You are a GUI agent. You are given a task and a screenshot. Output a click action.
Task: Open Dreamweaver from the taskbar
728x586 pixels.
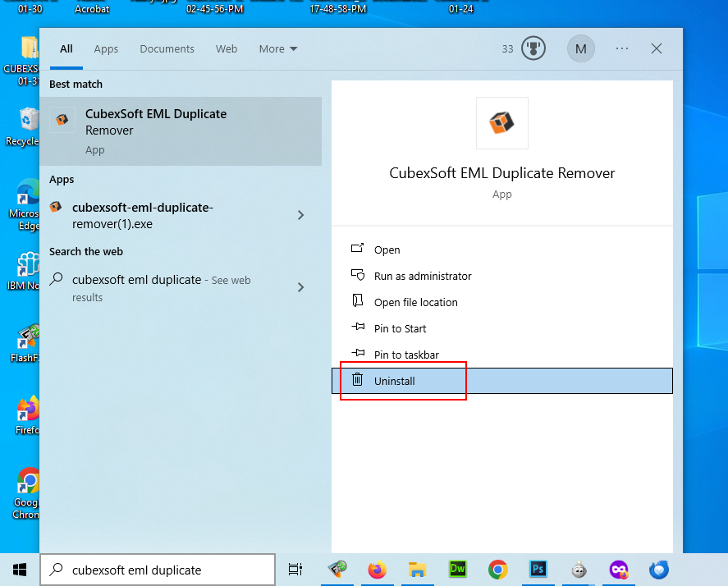(x=457, y=570)
